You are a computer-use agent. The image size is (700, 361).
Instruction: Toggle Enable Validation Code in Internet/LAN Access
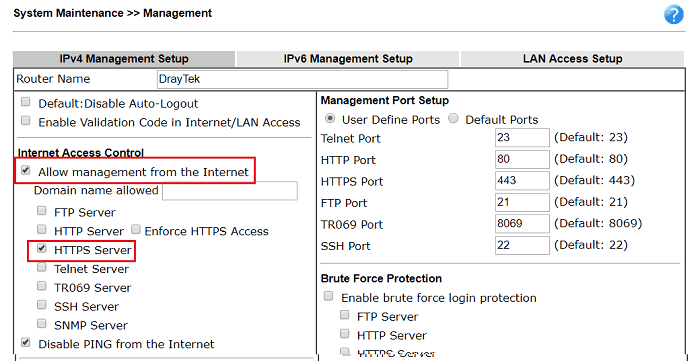26,121
